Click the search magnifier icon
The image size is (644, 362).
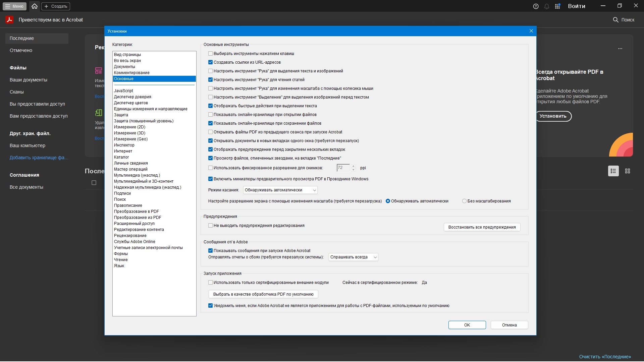615,20
